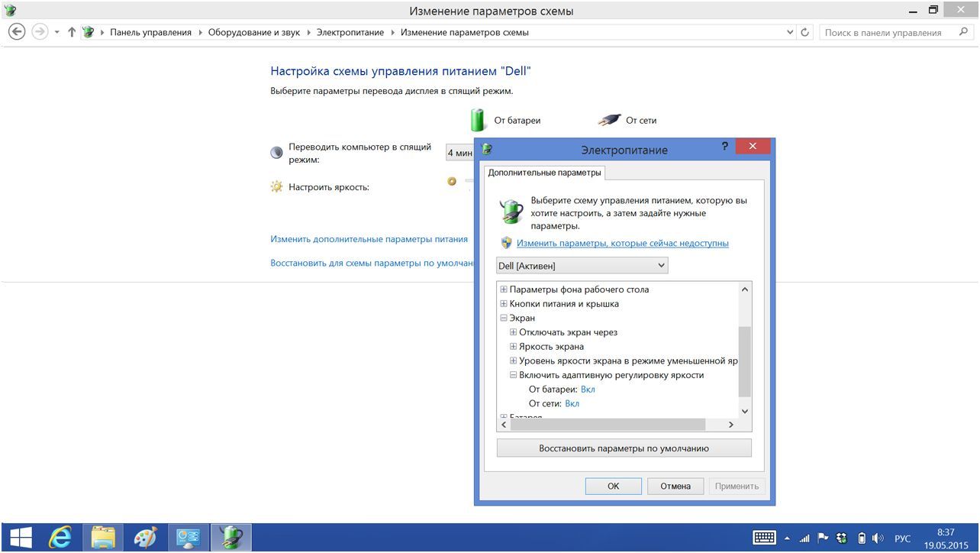Click the refresh button in address bar
This screenshot has height=553, width=980.
[x=804, y=33]
